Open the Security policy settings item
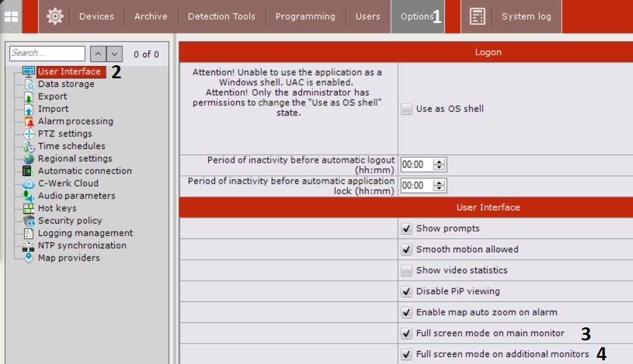This screenshot has height=364, width=633. click(70, 221)
